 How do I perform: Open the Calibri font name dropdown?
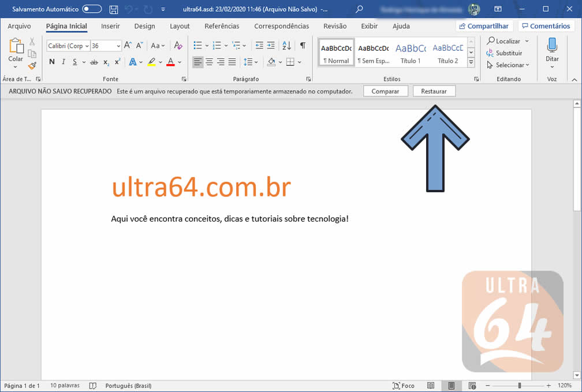click(x=87, y=46)
